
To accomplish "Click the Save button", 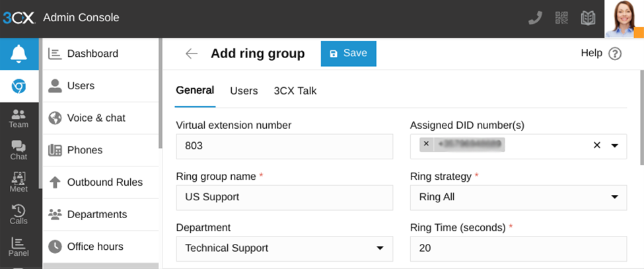I will click(x=348, y=54).
